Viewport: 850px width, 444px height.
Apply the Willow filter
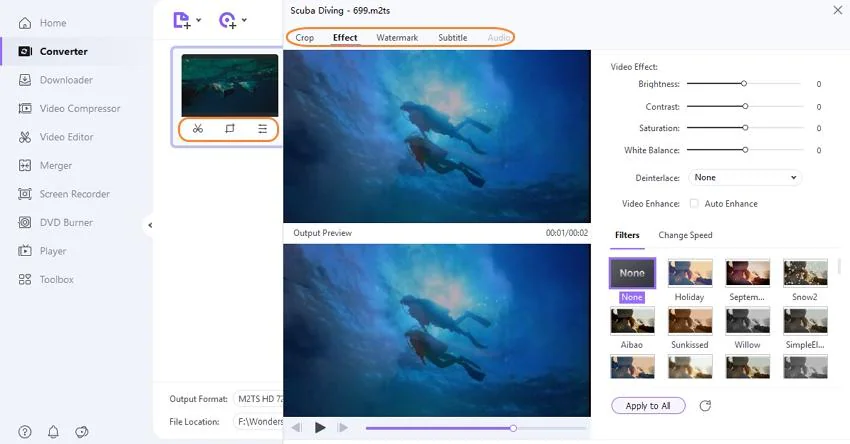748,320
